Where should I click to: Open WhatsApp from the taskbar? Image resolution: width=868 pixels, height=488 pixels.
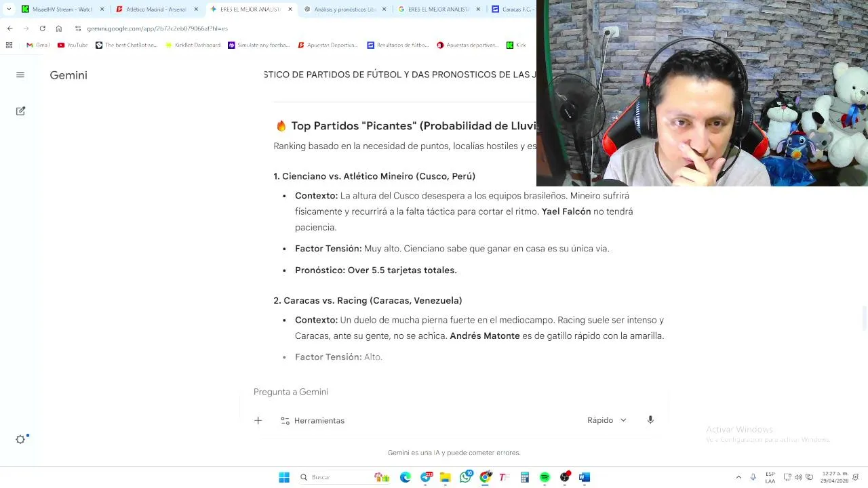tap(465, 477)
